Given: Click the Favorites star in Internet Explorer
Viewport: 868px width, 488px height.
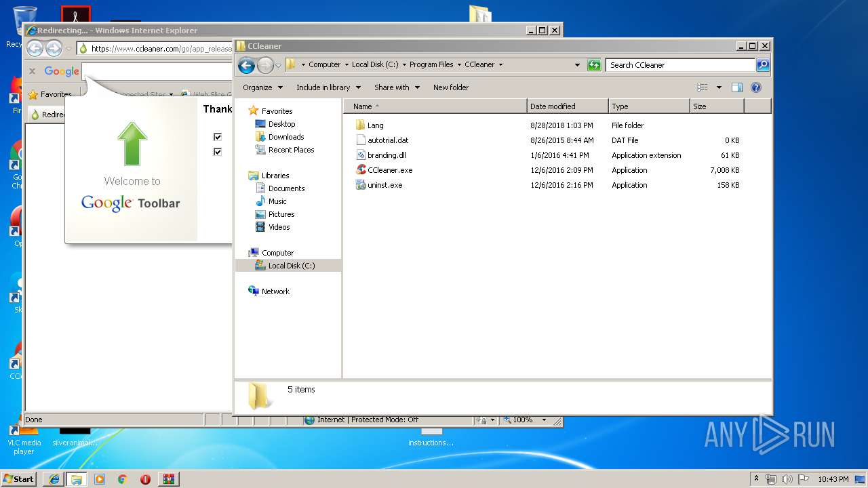Looking at the screenshot, I should pos(33,95).
